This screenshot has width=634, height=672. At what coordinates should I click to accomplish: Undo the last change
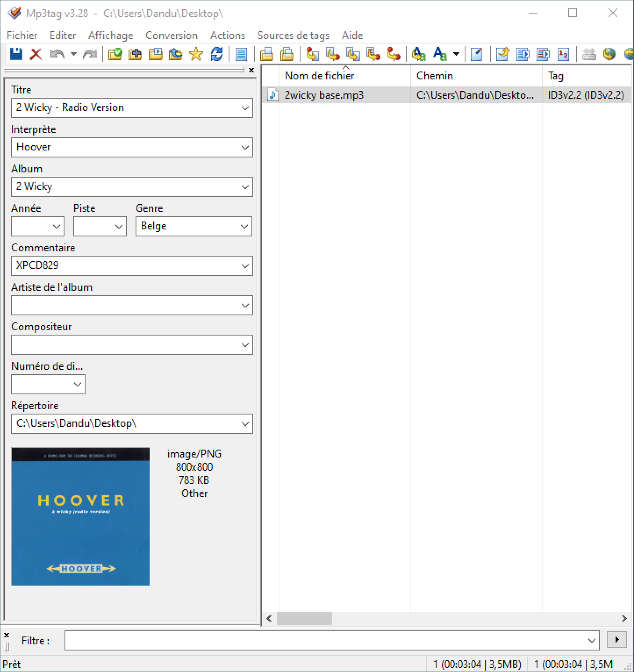tap(57, 54)
